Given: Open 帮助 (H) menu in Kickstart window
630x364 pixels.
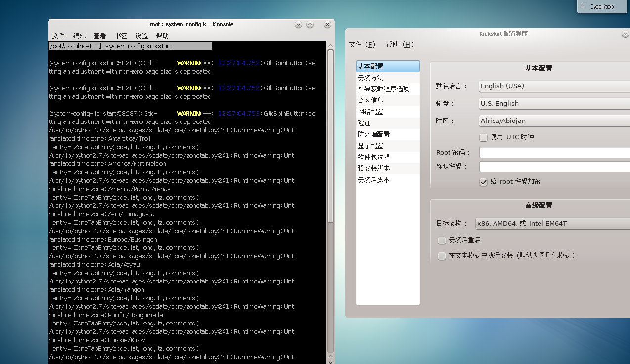Looking at the screenshot, I should tap(400, 44).
